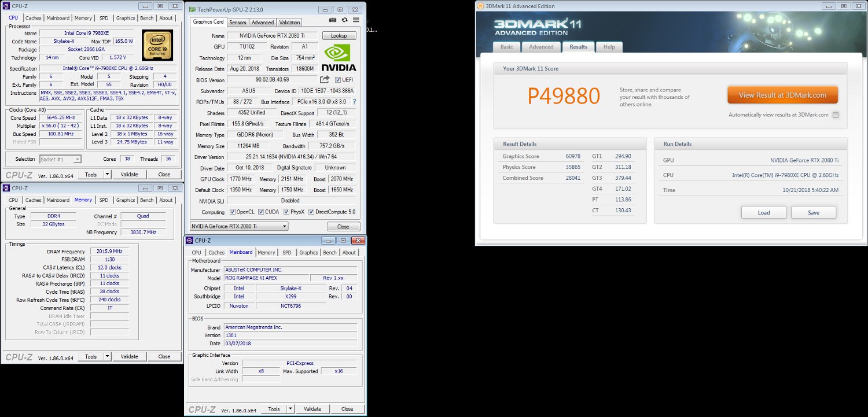
Task: Open the GPU selector dropdown in GPU-Z
Action: (x=238, y=226)
